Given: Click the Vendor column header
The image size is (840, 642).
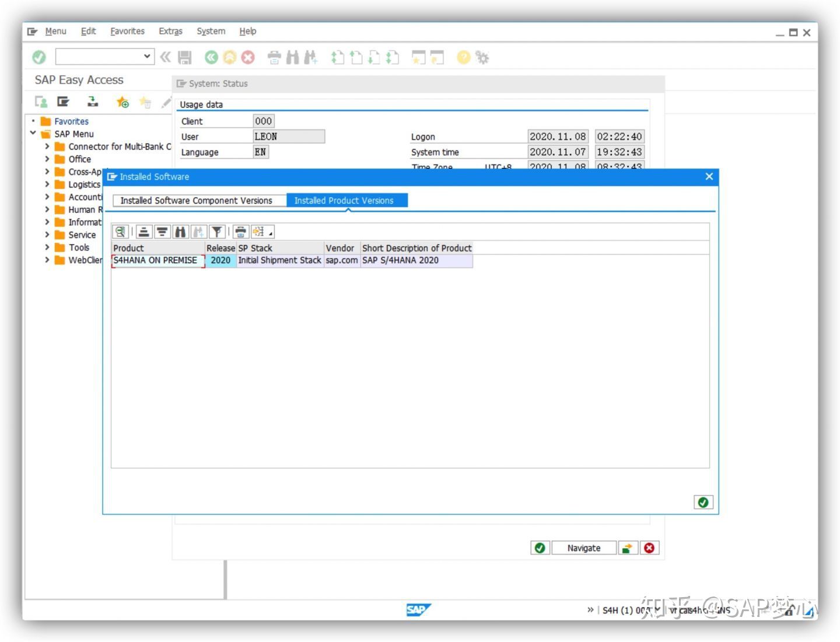Looking at the screenshot, I should pos(342,248).
